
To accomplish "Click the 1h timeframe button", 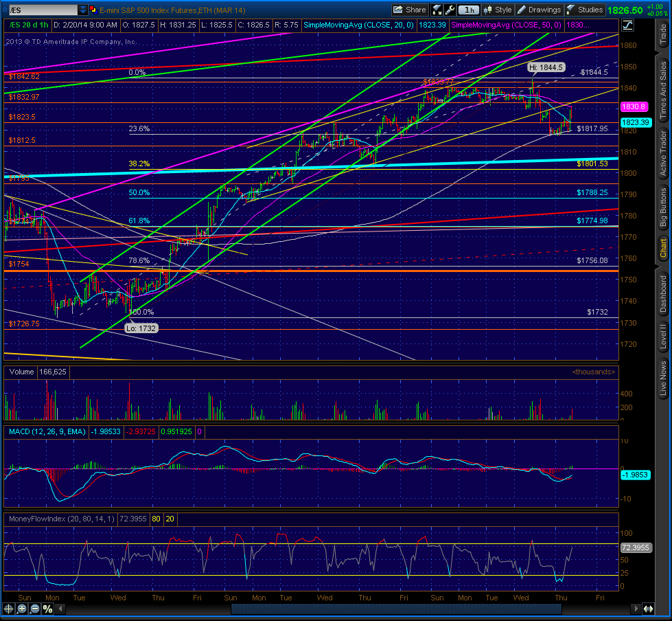I will [469, 10].
